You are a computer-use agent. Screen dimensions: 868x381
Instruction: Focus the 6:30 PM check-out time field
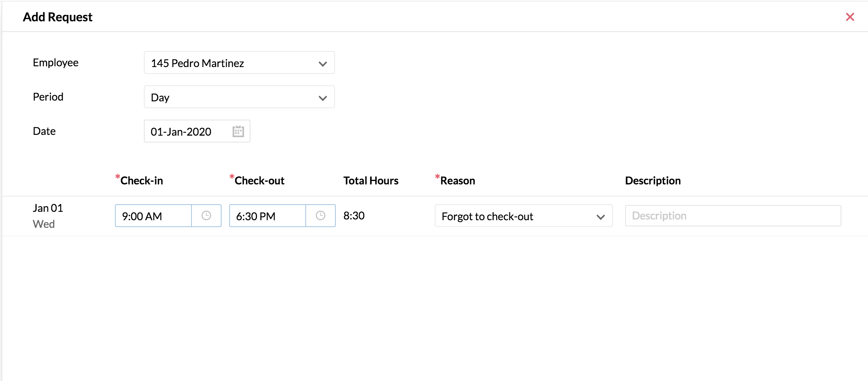pyautogui.click(x=267, y=216)
